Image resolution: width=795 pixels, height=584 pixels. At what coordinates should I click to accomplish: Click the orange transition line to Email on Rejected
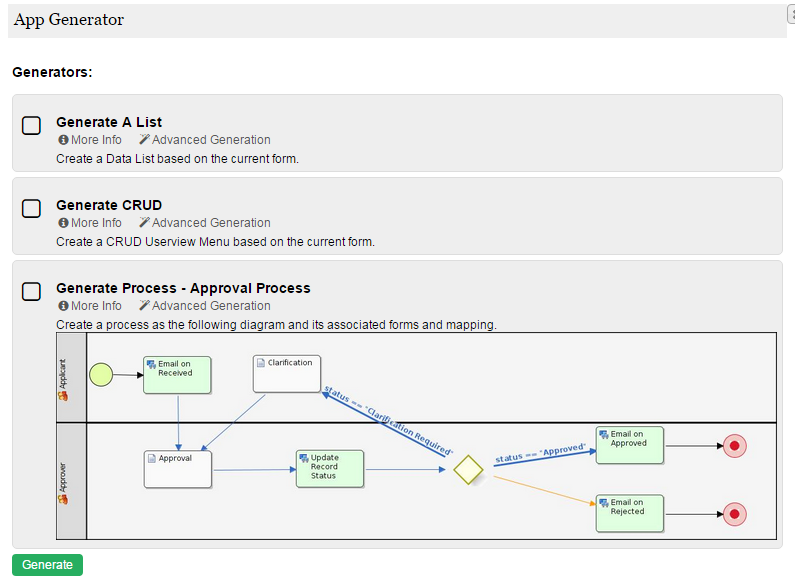click(544, 490)
